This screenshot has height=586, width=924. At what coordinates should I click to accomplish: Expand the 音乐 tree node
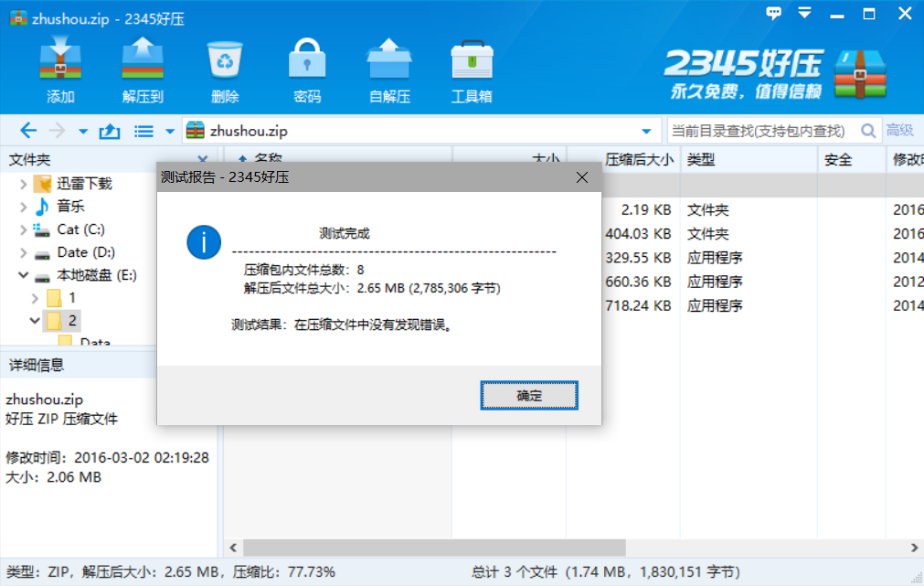23,207
